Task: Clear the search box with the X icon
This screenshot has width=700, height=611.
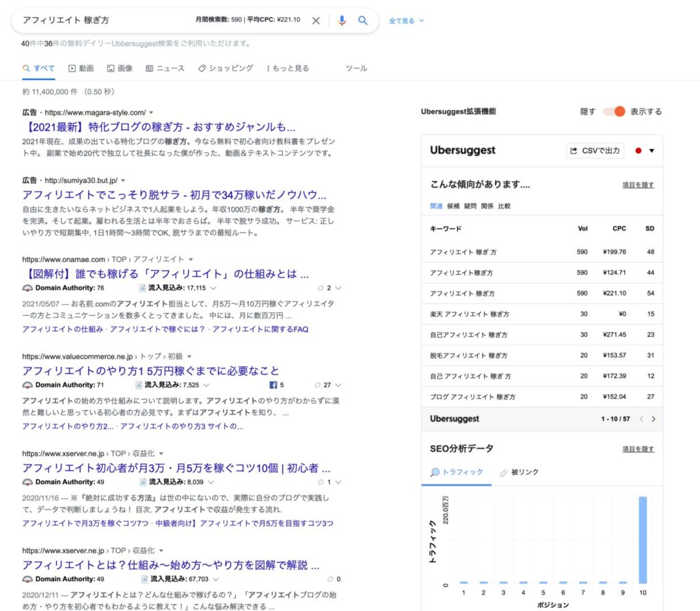Action: coord(316,21)
